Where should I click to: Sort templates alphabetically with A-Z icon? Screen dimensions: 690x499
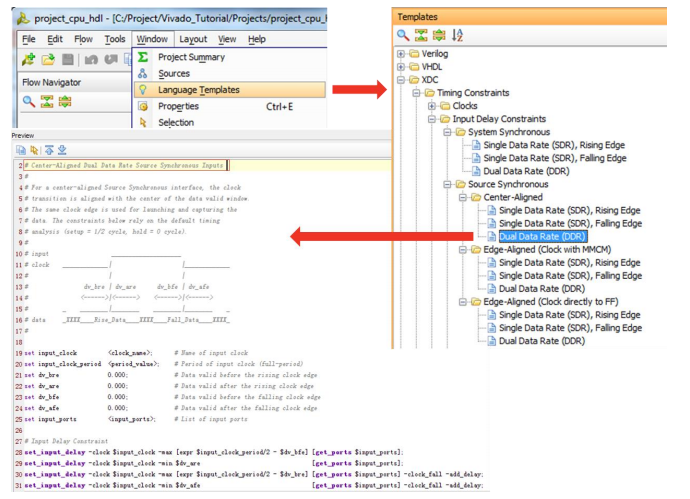click(458, 35)
